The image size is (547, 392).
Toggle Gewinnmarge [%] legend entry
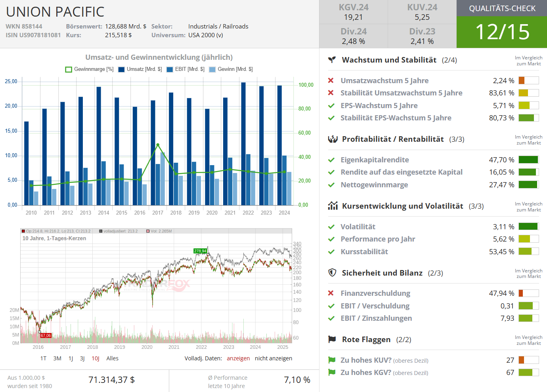point(90,69)
